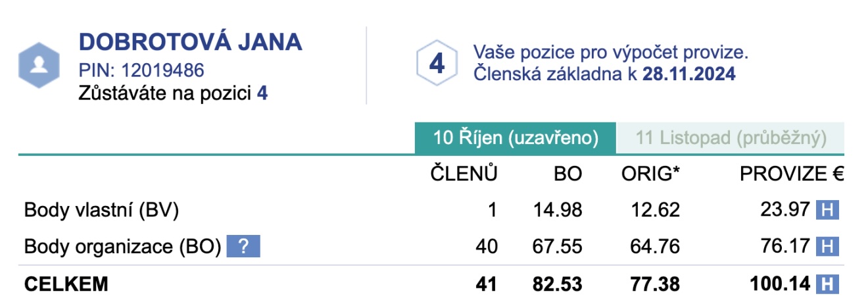Select the Body vlastní (BV) row label
Screen dimensions: 868x304
point(102,210)
